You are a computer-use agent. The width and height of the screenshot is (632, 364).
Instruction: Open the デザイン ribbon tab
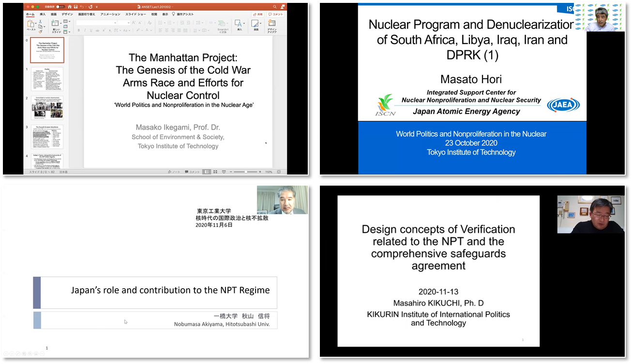coord(67,14)
